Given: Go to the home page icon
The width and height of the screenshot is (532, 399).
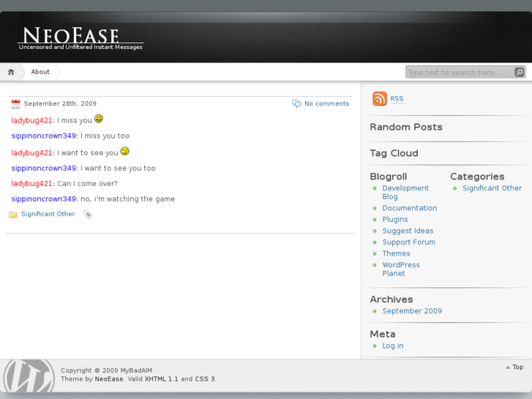Looking at the screenshot, I should pyautogui.click(x=11, y=72).
